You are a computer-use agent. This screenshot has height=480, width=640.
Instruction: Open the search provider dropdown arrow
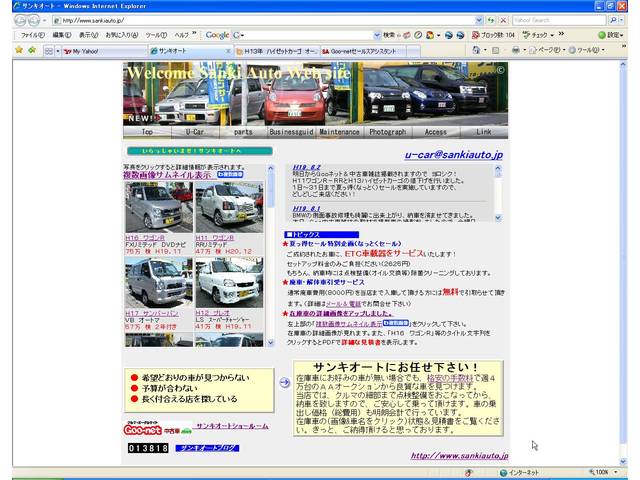coord(622,20)
